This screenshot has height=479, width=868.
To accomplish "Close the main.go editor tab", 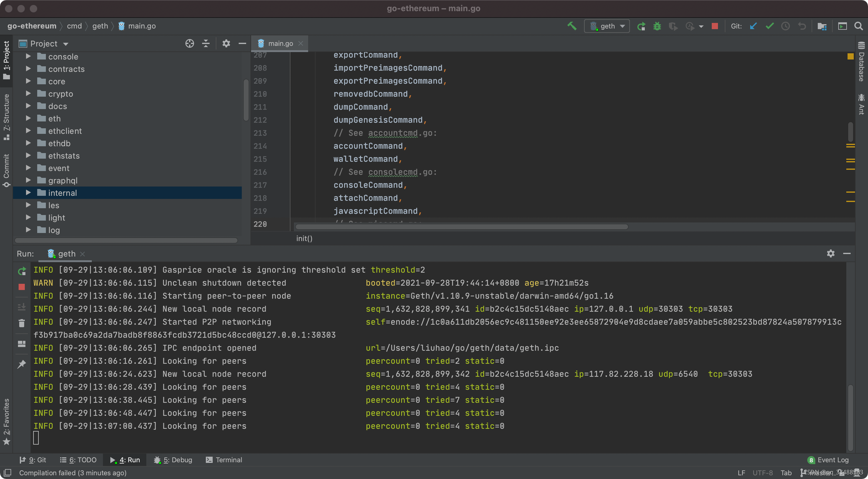I will 301,43.
